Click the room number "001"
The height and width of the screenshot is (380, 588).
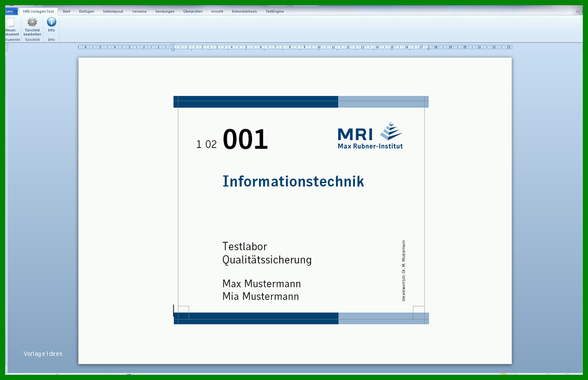(245, 139)
